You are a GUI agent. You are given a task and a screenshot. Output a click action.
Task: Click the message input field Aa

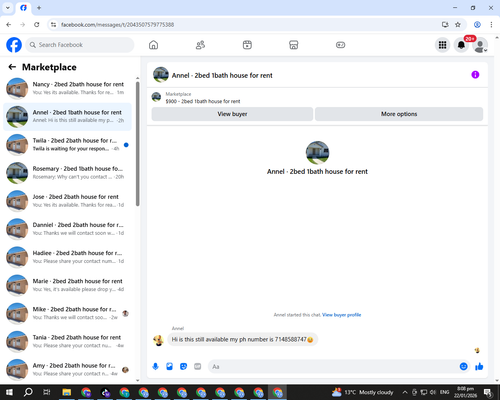(x=333, y=367)
